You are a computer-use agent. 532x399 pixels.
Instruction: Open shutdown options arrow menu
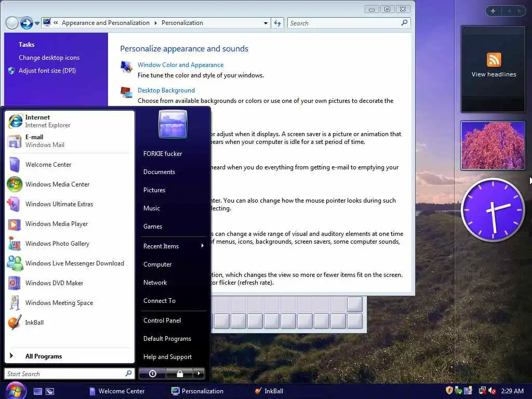(199, 374)
